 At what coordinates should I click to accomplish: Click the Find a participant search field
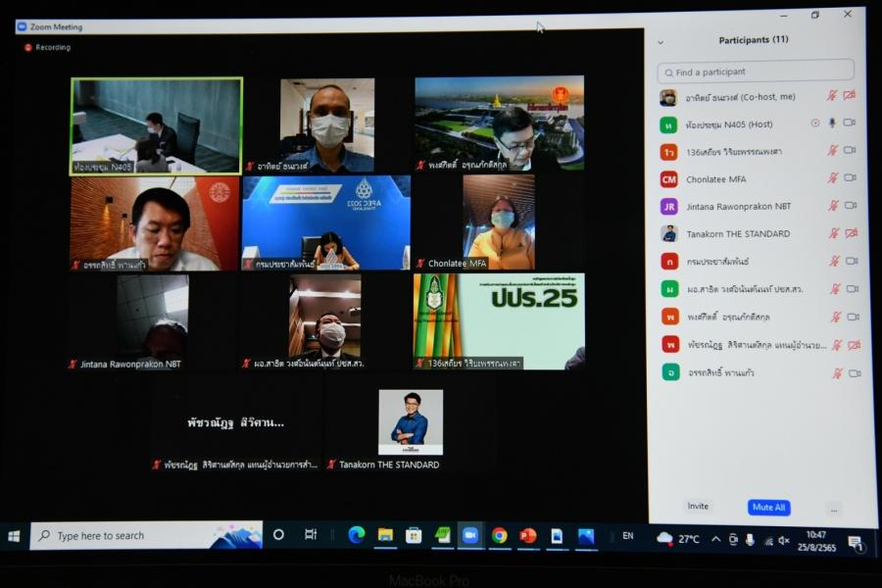757,72
